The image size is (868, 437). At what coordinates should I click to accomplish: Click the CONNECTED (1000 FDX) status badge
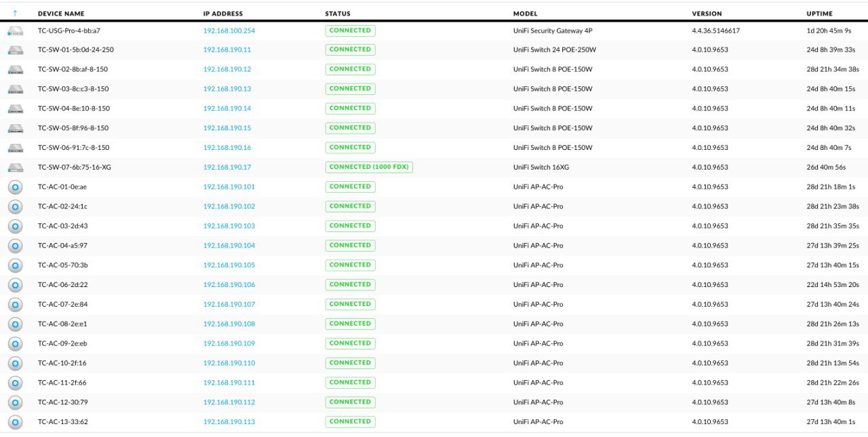[x=369, y=167]
